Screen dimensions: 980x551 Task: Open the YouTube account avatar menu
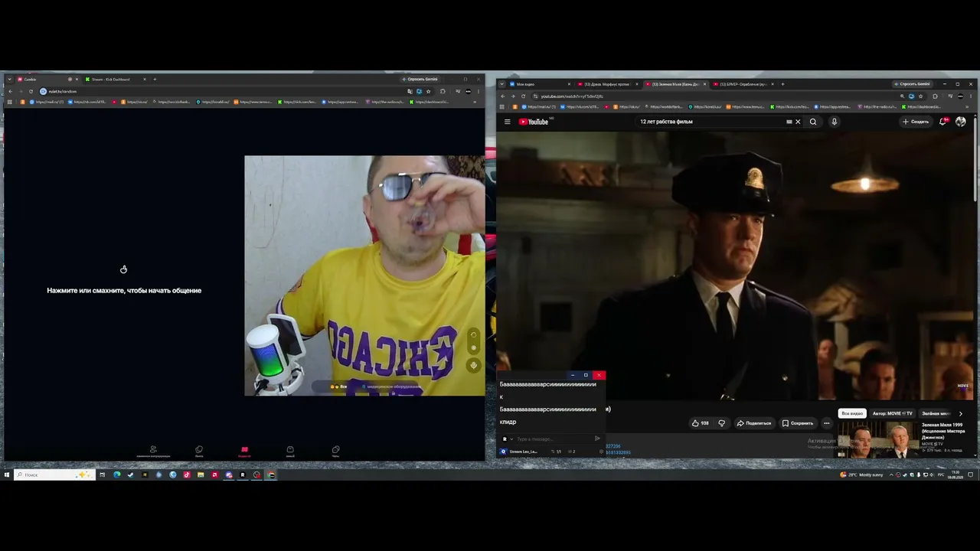[961, 122]
